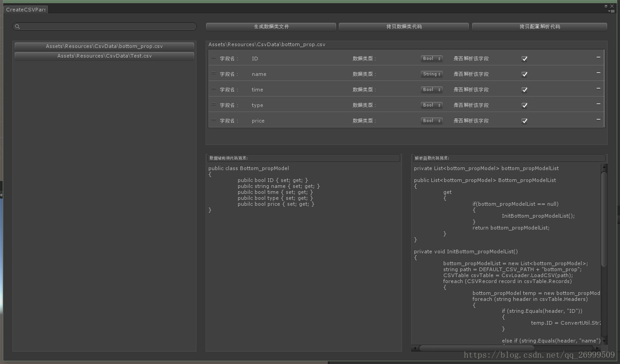
Task: Remove the ID field with minus icon
Action: pos(598,58)
